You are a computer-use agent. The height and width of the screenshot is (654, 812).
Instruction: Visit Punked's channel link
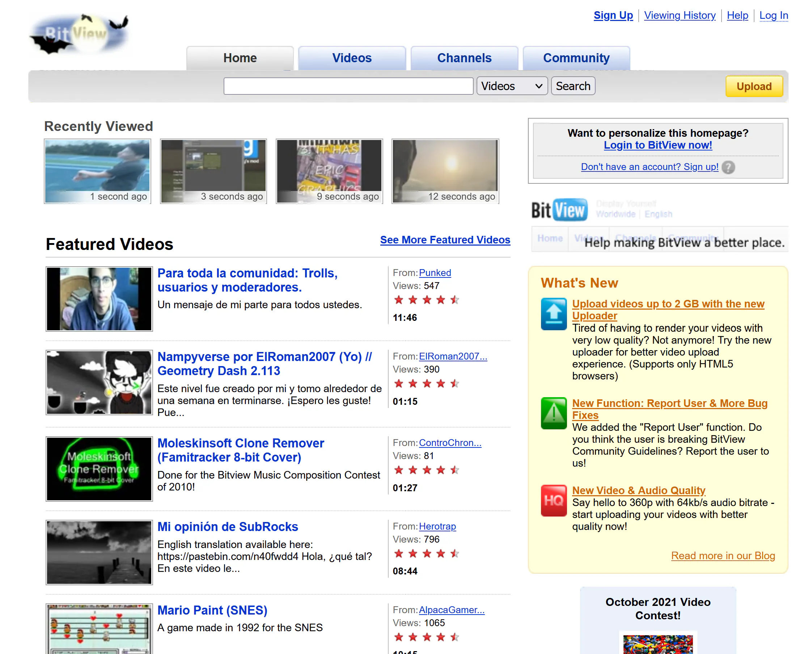[435, 272]
